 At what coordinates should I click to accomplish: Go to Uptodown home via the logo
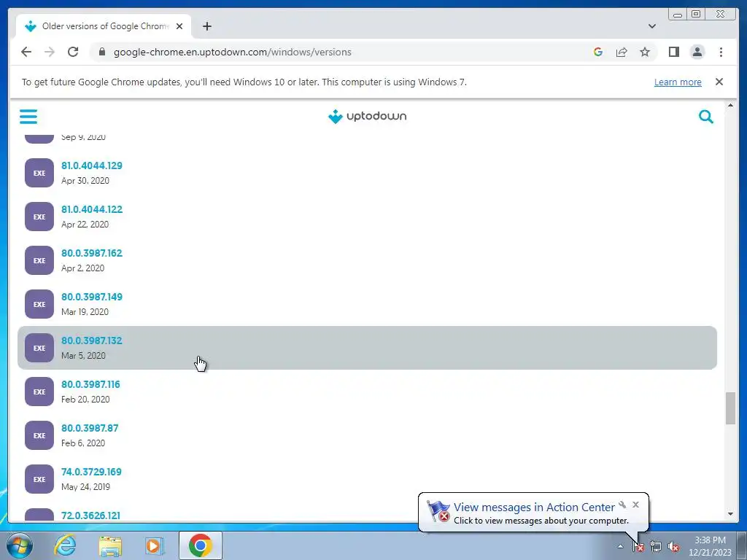(x=368, y=116)
